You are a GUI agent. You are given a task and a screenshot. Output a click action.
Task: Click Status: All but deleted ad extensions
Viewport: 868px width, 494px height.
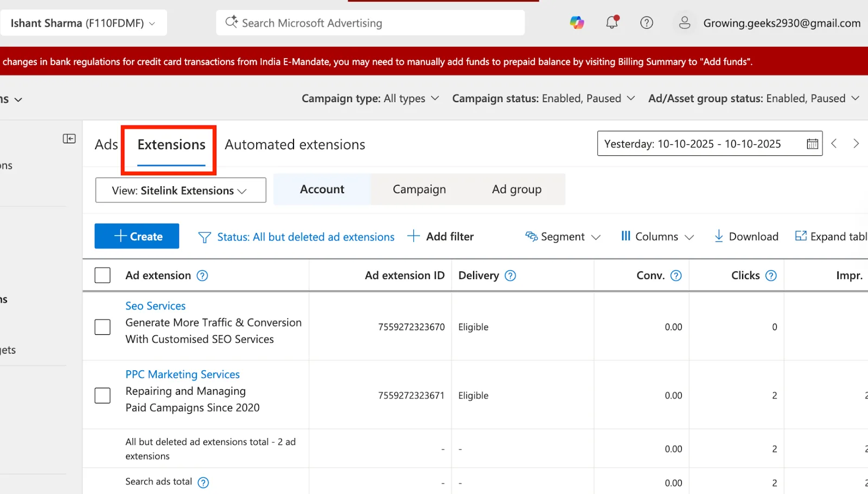point(306,237)
